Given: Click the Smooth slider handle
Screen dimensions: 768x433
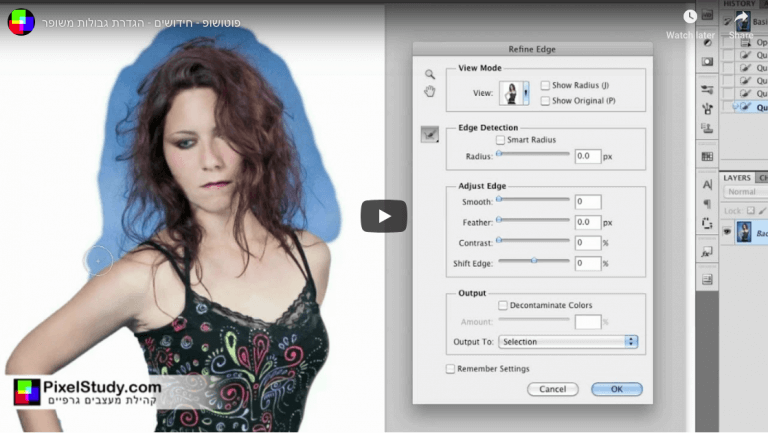Looking at the screenshot, I should click(499, 199).
